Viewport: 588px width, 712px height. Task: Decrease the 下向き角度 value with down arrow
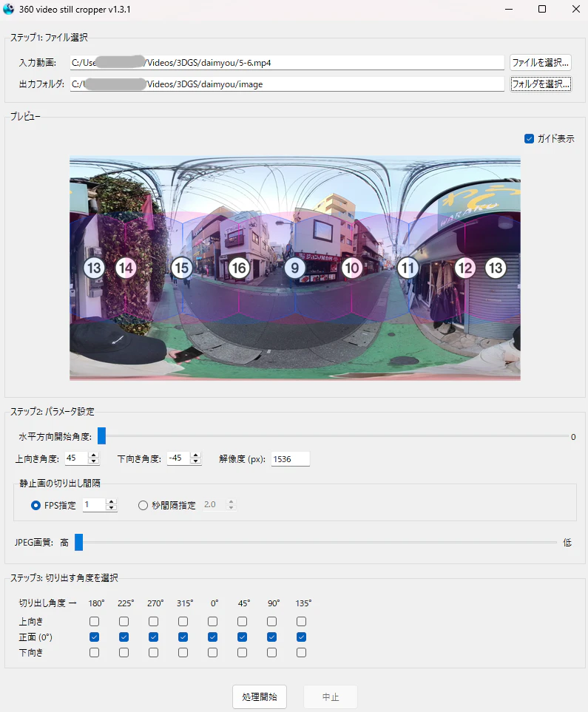[195, 461]
